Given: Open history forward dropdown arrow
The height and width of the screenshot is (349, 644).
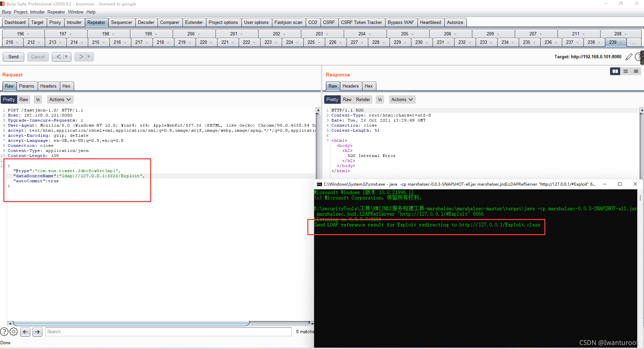Looking at the screenshot, I should click(89, 57).
